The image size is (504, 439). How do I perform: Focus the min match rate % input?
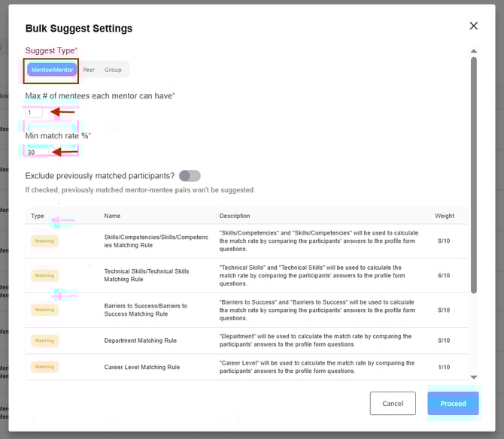[x=36, y=152]
